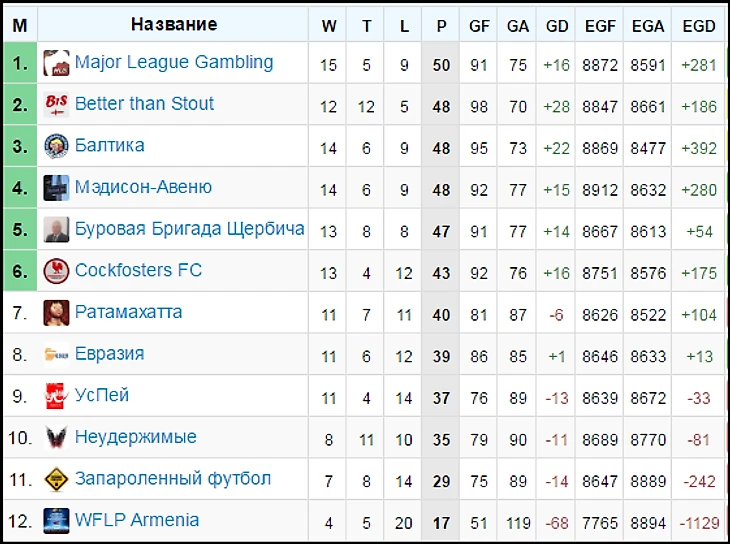
Task: Click the Название column header
Action: [174, 24]
